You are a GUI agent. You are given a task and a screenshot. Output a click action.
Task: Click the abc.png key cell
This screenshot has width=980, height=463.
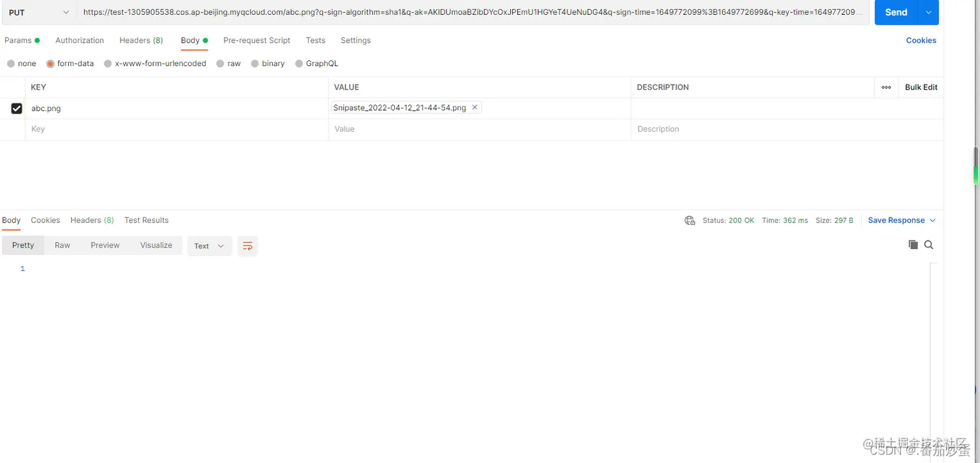(177, 108)
